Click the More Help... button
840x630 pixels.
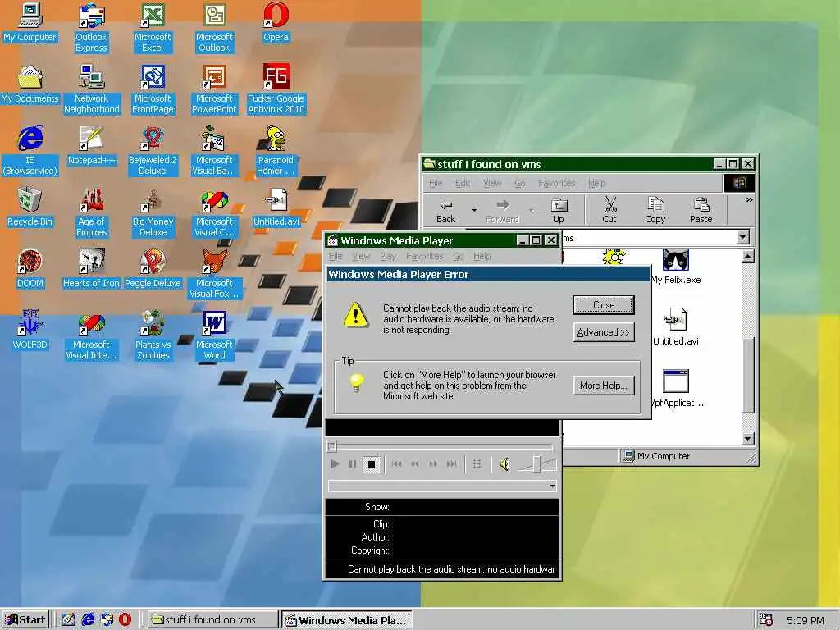[x=604, y=386]
